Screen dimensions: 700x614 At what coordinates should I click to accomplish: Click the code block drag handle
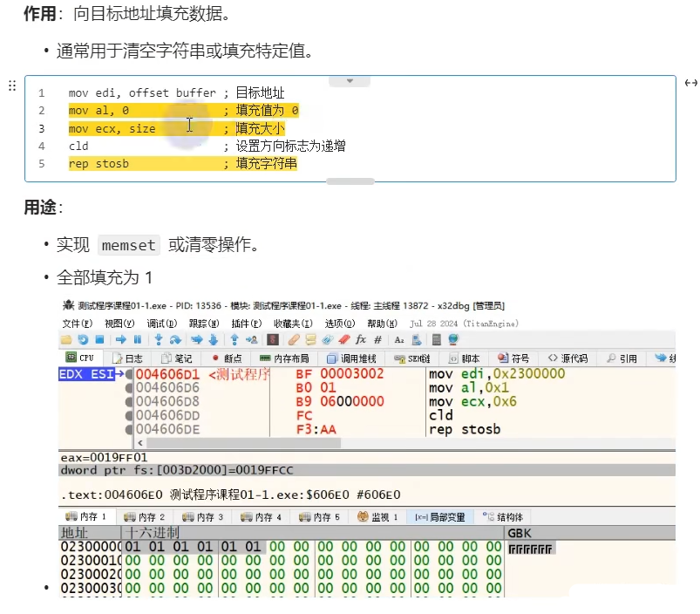[x=12, y=85]
